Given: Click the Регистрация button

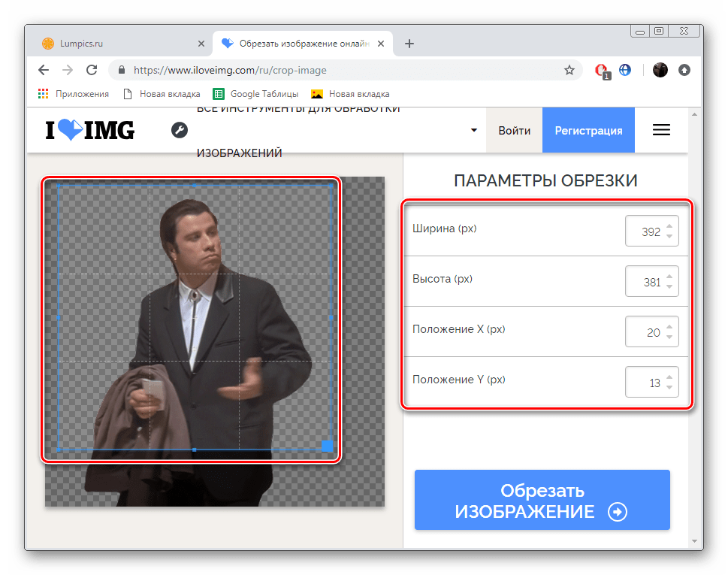Looking at the screenshot, I should pyautogui.click(x=589, y=131).
